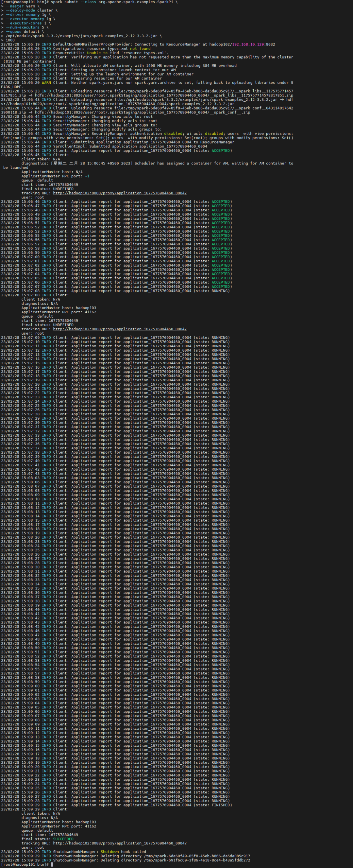Click the '--executor-memory 1g' option line

tap(28, 19)
